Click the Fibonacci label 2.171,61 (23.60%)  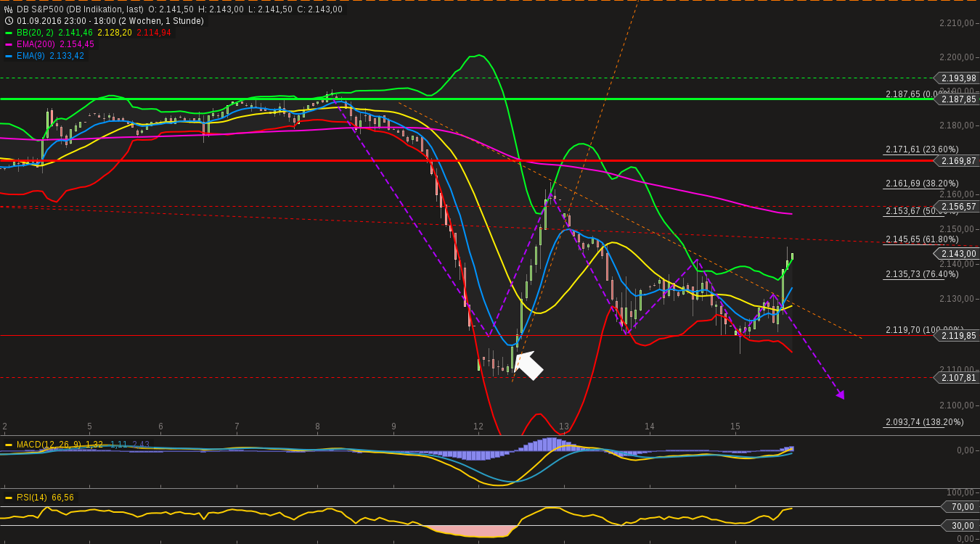click(922, 149)
